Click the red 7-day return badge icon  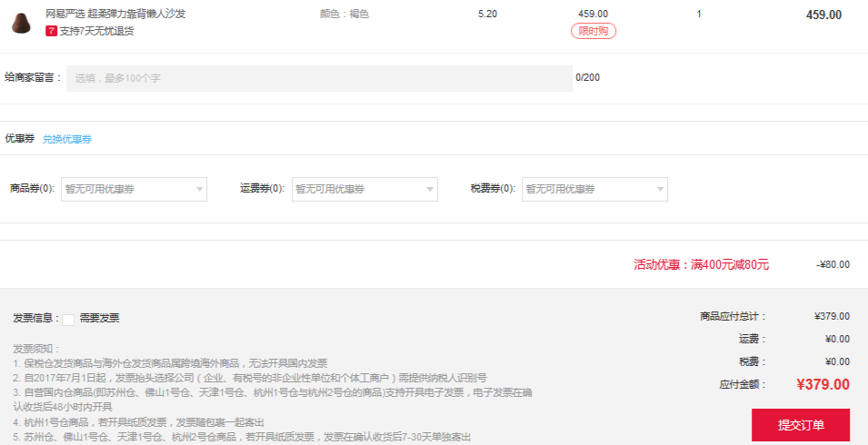coord(51,31)
